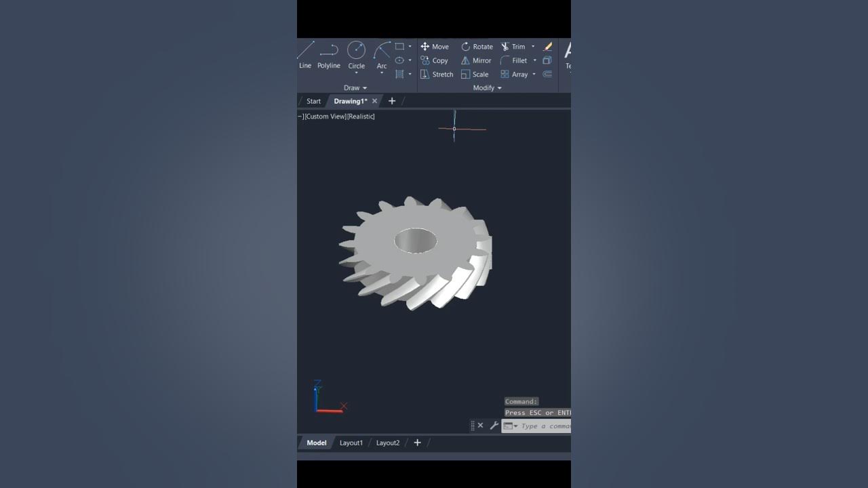Viewport: 868px width, 488px height.
Task: Close the Drawing1 tab
Action: (x=374, y=101)
